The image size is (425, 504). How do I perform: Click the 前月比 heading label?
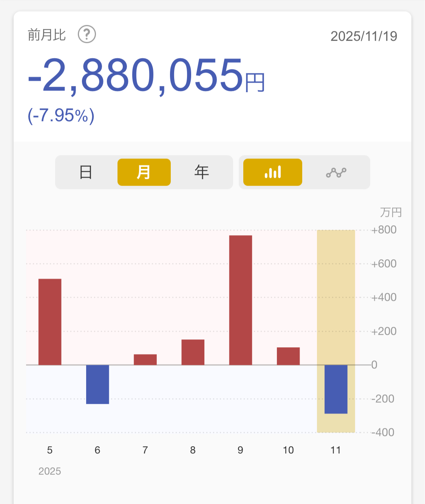pyautogui.click(x=47, y=35)
